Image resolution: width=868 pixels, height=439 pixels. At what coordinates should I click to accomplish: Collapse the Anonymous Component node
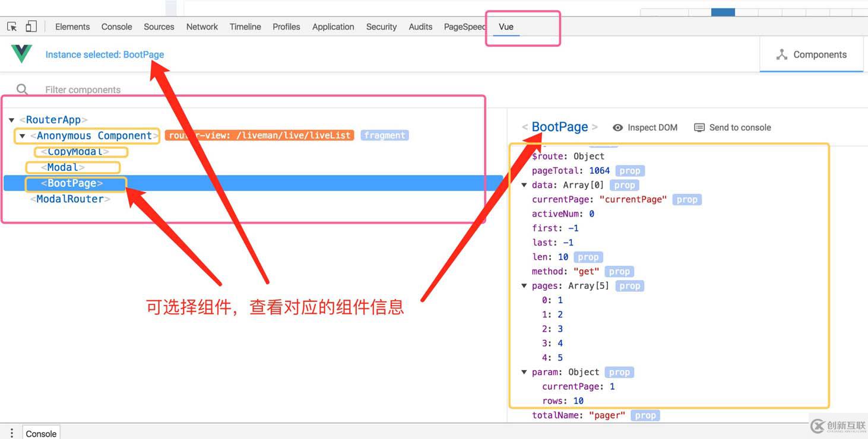22,136
